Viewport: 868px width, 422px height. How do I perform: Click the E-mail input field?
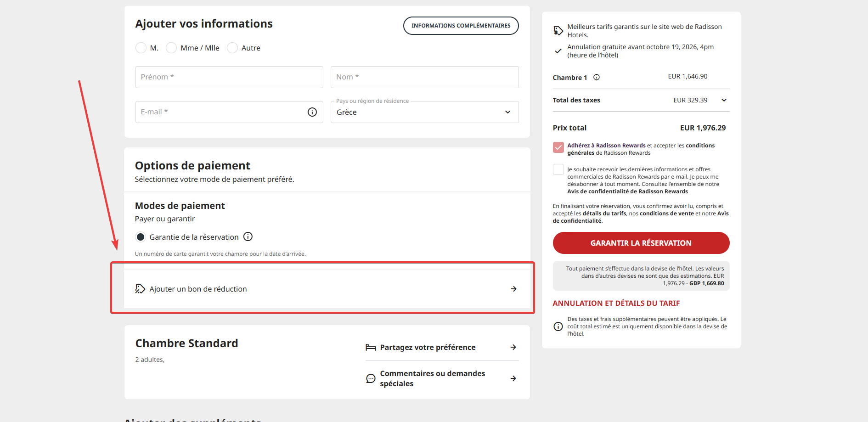(x=229, y=112)
